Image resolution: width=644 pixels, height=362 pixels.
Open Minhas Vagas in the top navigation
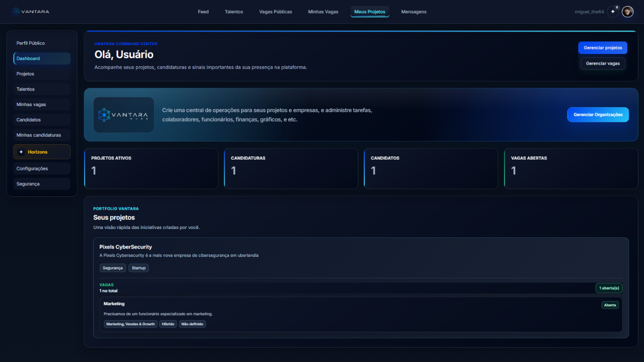[323, 12]
